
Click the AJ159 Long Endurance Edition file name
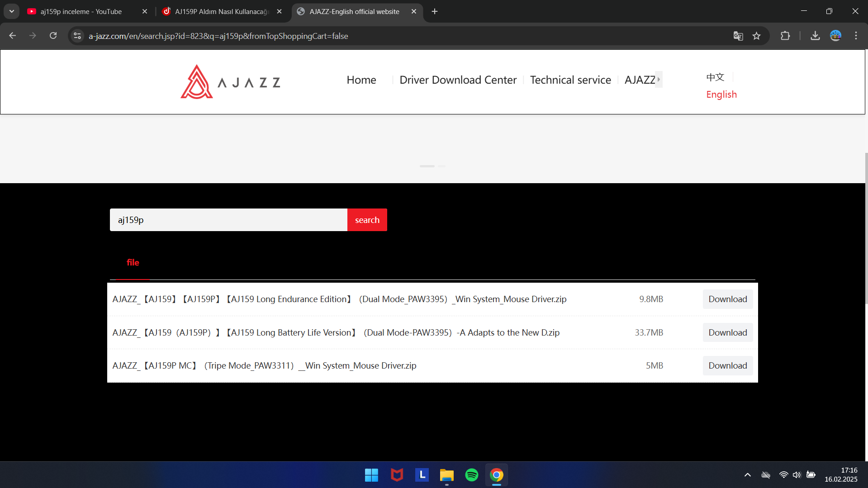tap(339, 299)
